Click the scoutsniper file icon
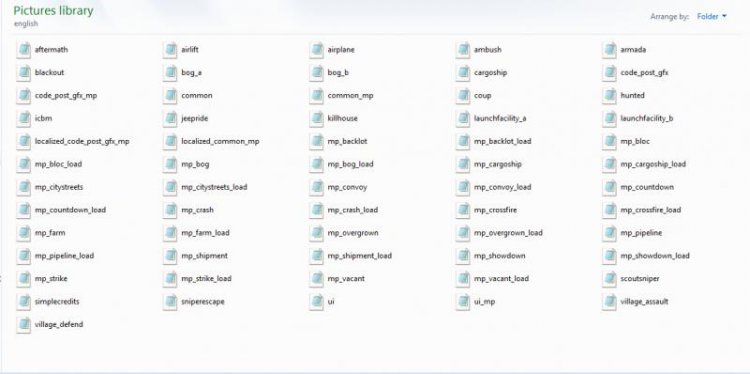This screenshot has height=374, width=750. pyautogui.click(x=609, y=278)
